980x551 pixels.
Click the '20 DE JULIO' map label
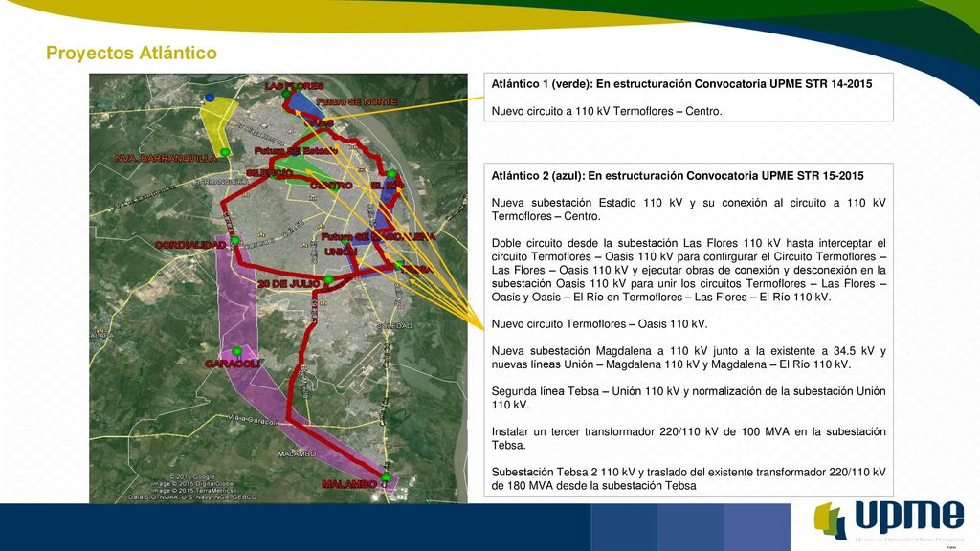[x=289, y=283]
